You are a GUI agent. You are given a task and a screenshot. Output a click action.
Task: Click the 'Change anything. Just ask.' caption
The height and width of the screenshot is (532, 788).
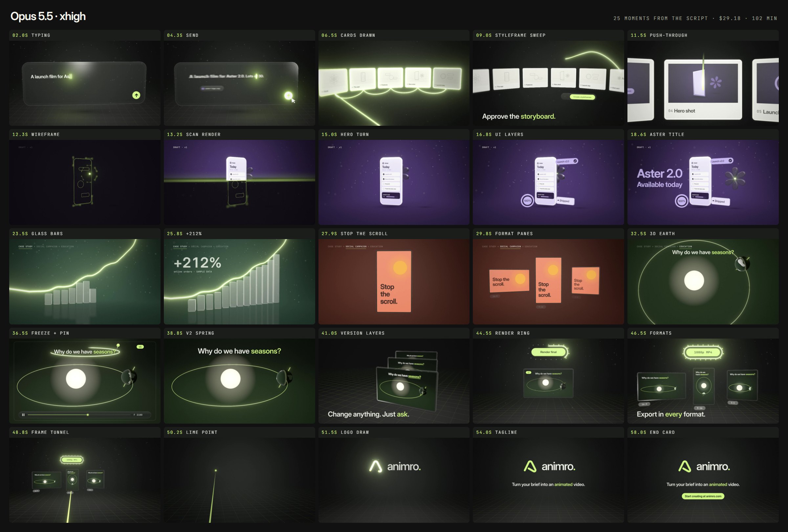tap(368, 414)
